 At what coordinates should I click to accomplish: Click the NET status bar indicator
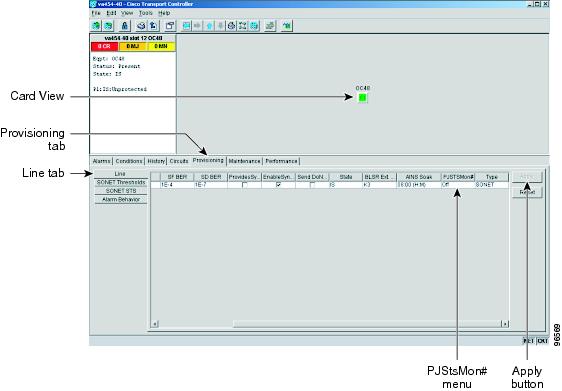click(x=529, y=341)
